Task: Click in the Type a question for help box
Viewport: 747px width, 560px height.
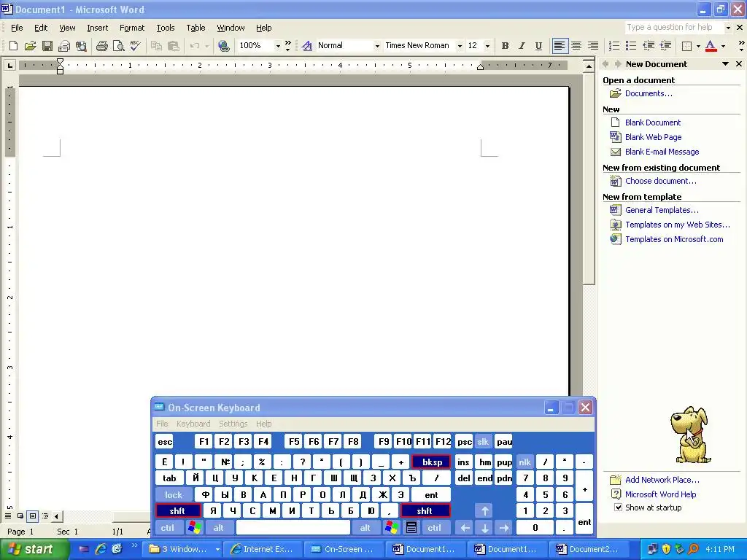Action: [673, 28]
